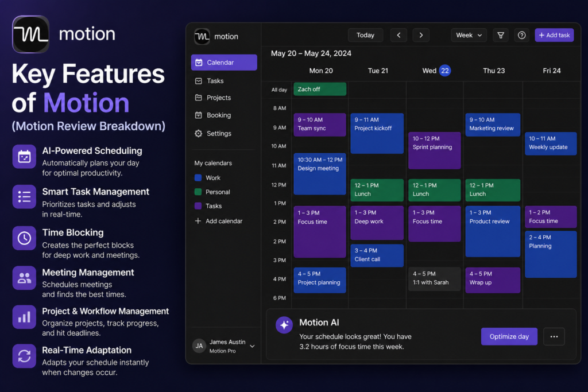Image resolution: width=588 pixels, height=392 pixels.
Task: Open Friday's Focus time event
Action: pos(551,217)
